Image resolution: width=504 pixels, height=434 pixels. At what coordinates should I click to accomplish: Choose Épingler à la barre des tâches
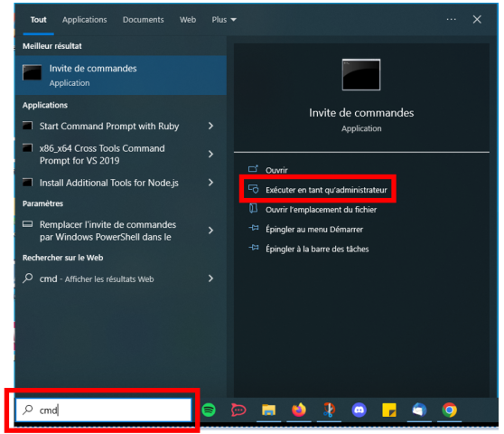317,249
